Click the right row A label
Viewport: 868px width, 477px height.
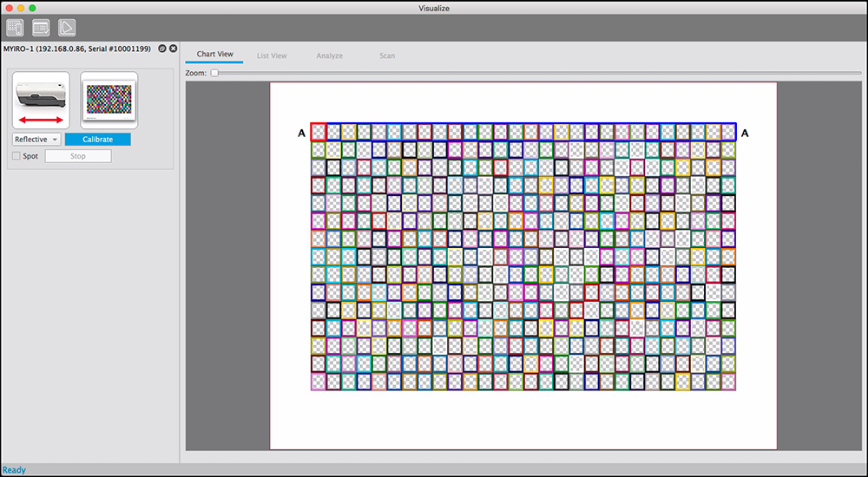click(x=745, y=133)
